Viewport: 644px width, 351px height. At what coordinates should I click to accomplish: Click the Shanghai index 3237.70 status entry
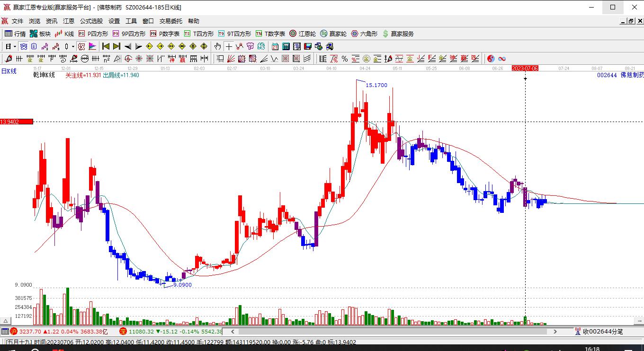[x=60, y=332]
